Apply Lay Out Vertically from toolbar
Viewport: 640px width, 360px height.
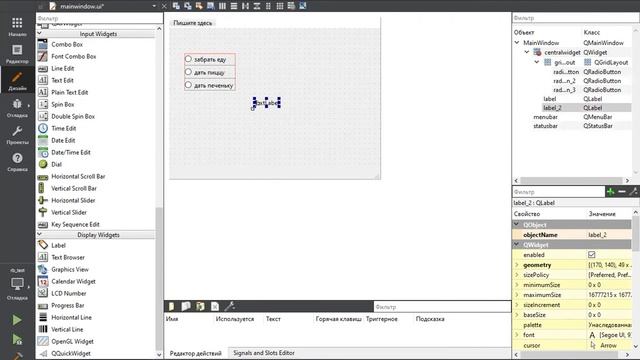[234, 6]
